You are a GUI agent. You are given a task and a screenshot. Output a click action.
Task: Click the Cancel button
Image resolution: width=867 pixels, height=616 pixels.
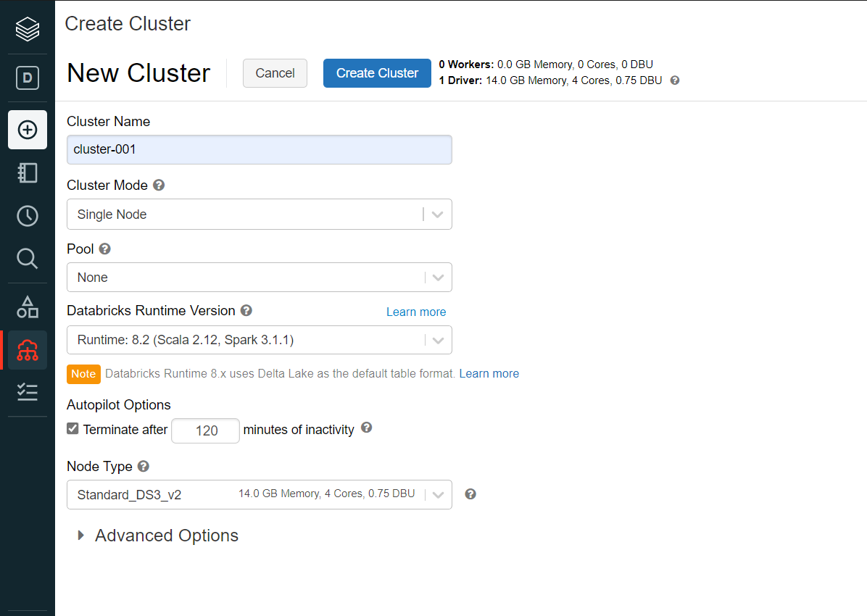[x=275, y=73]
